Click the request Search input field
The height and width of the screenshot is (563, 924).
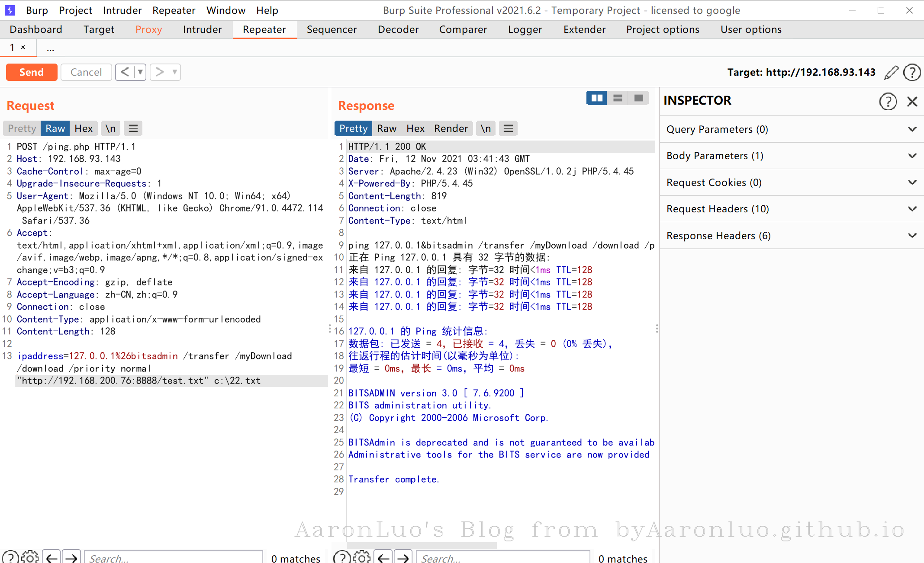coord(173,557)
